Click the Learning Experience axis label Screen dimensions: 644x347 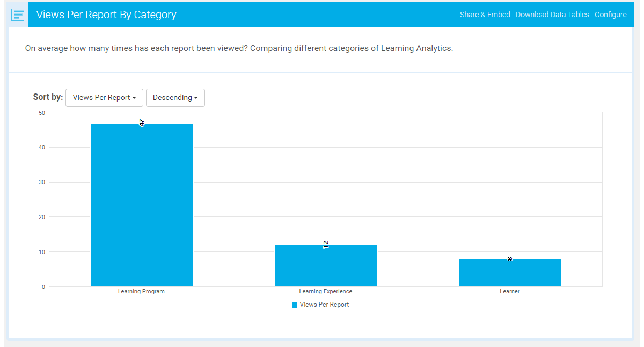[x=326, y=291]
